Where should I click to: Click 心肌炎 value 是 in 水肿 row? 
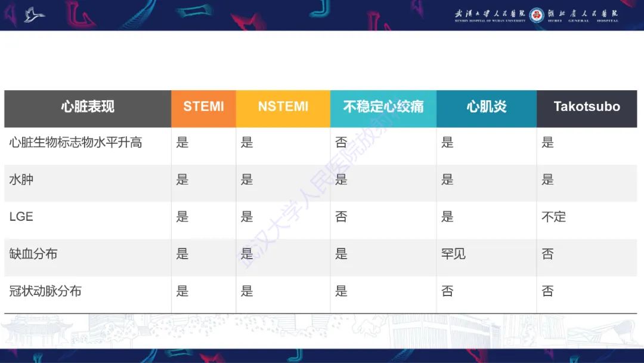pos(447,179)
